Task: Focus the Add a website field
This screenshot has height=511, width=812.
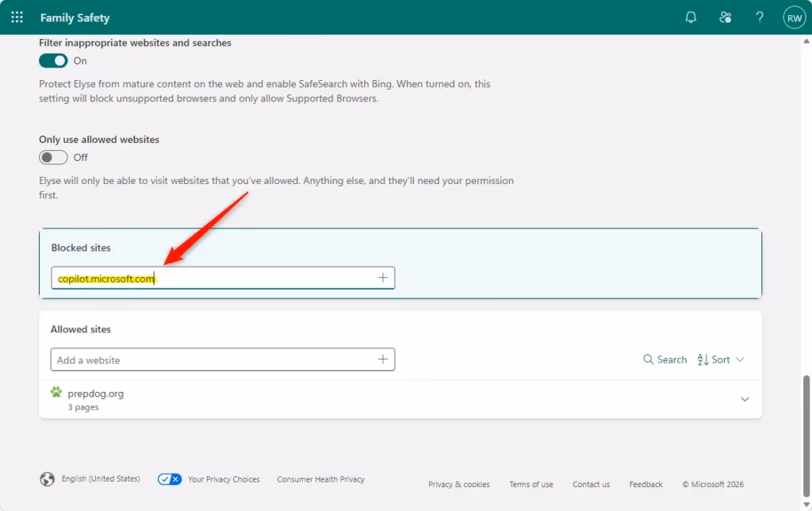Action: click(223, 359)
